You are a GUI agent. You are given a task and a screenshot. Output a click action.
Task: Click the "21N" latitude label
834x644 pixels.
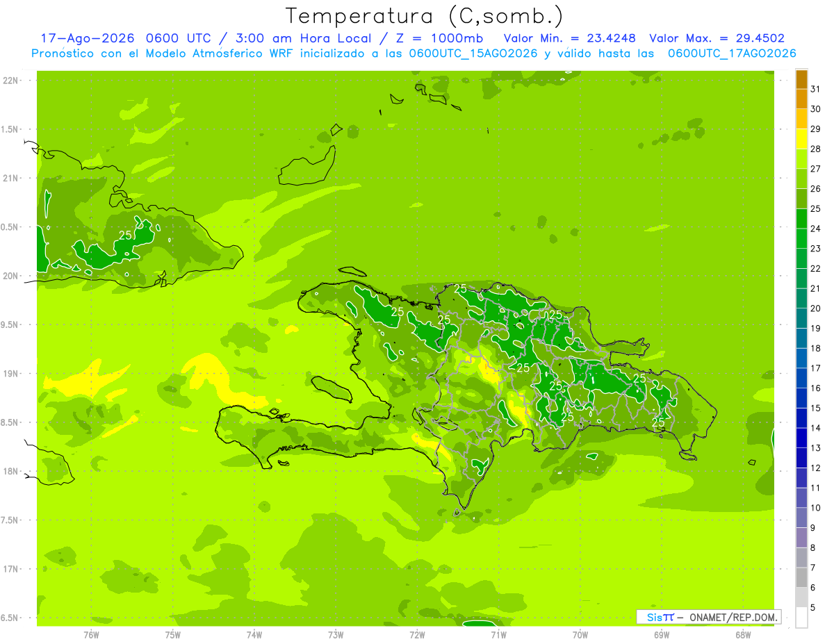coord(11,178)
